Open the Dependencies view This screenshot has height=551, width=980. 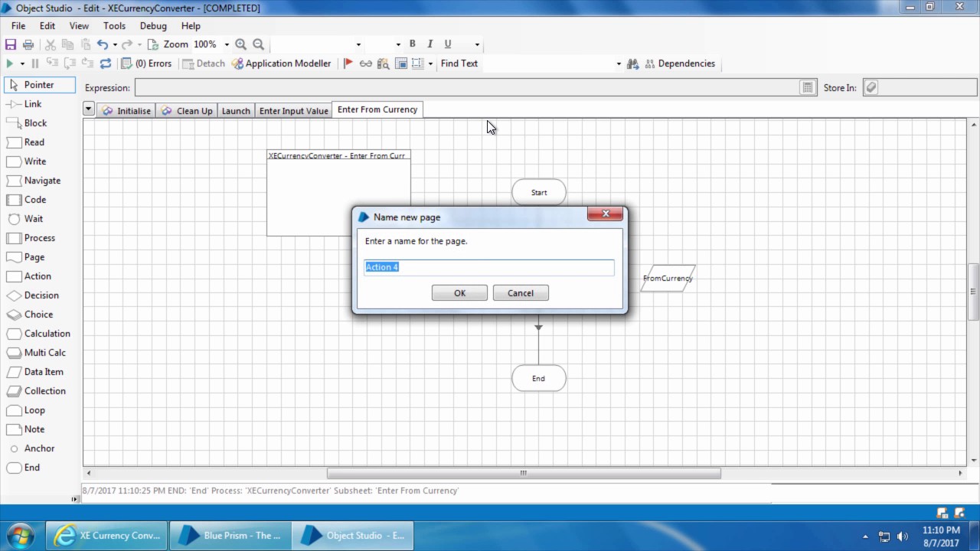point(680,64)
